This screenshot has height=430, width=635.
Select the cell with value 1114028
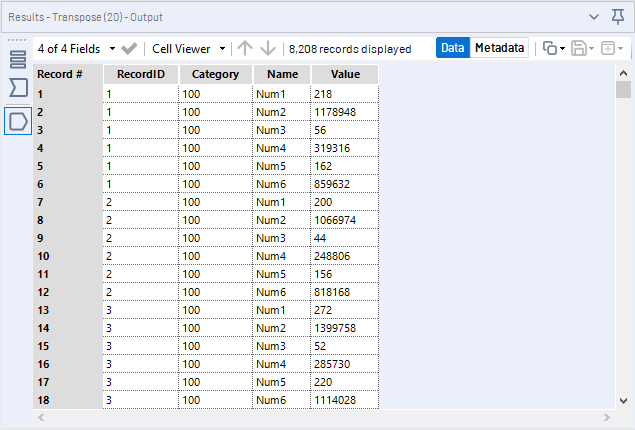[x=345, y=400]
